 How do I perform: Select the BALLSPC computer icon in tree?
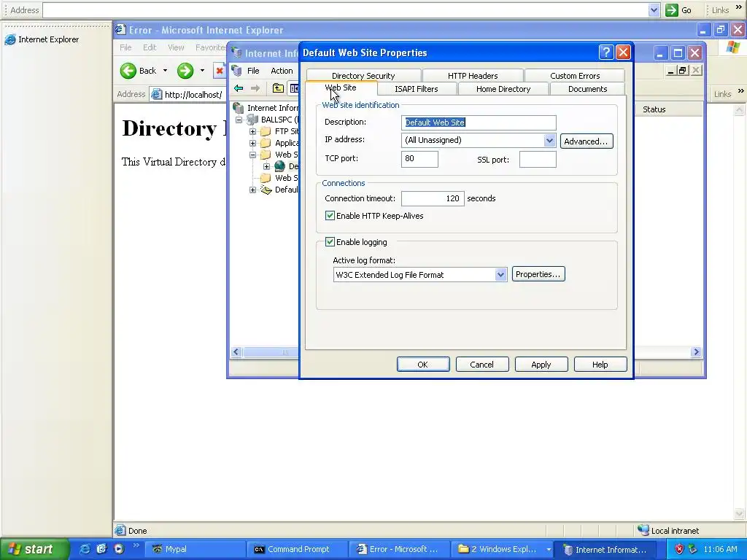[252, 120]
